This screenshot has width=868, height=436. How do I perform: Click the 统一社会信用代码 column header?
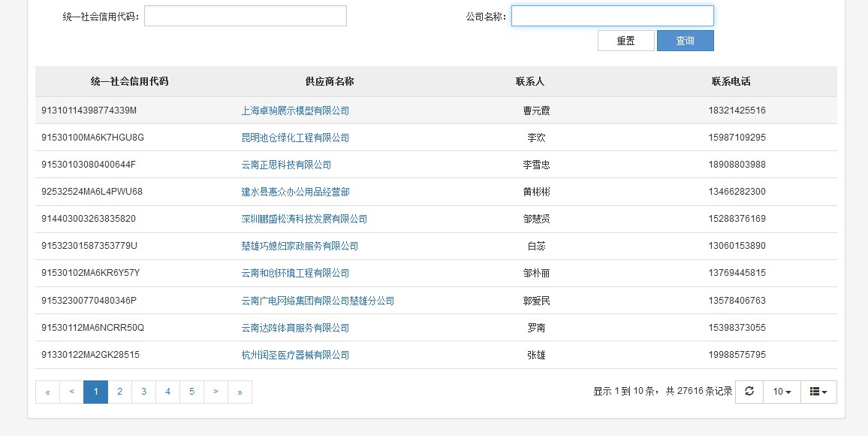coord(130,81)
